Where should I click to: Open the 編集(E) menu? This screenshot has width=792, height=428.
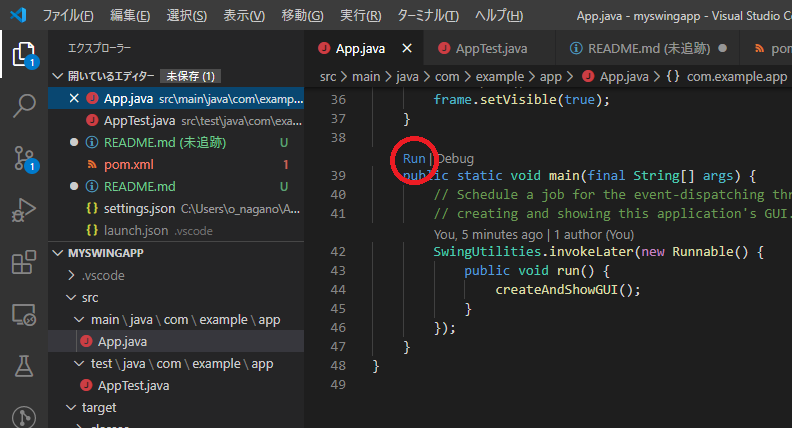tap(130, 16)
